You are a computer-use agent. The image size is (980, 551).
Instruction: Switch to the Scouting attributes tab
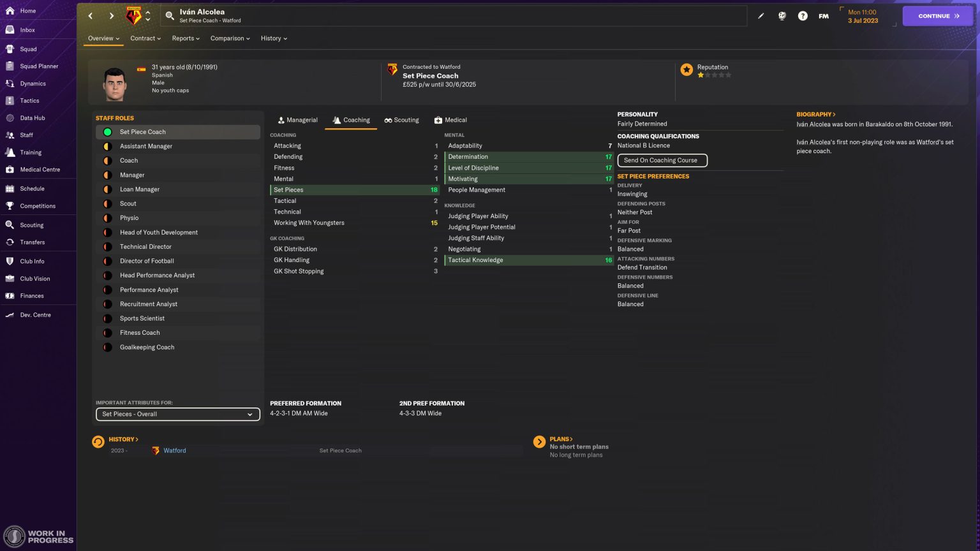pos(401,120)
